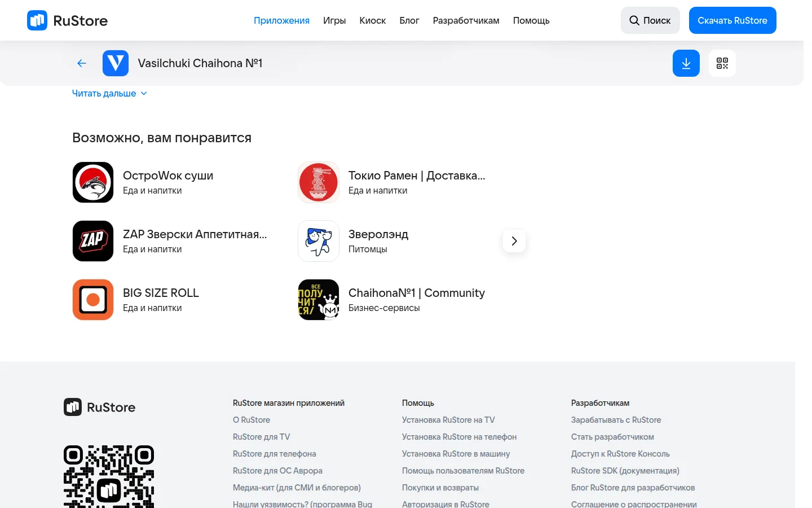Image resolution: width=812 pixels, height=508 pixels.
Task: Open the ОстроWok суши app icon
Action: click(93, 182)
